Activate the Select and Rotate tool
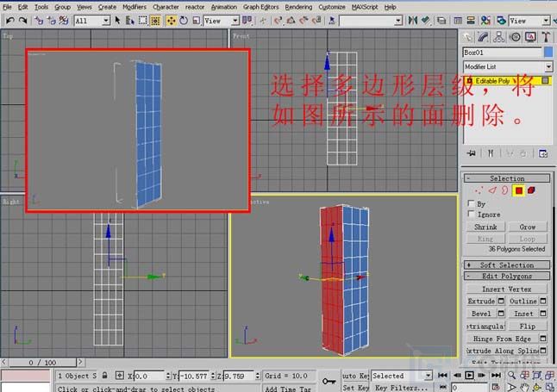Screen dimensions: 557x392 tap(184, 21)
